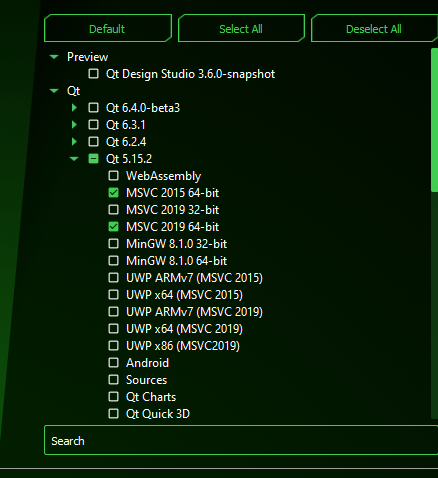
Task: Enable MinGW 8.1.0 32-bit checkbox
Action: pos(114,244)
